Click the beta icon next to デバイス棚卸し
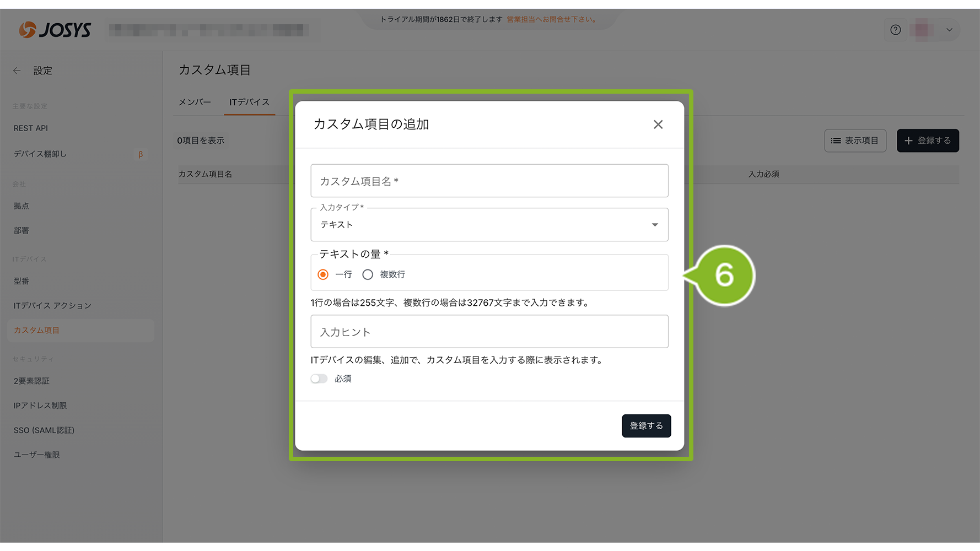 coord(141,154)
